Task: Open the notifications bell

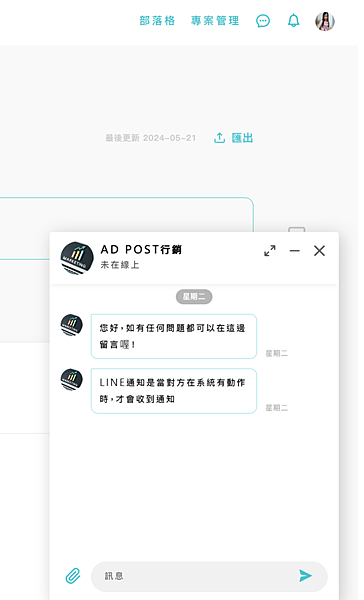Action: pos(294,21)
